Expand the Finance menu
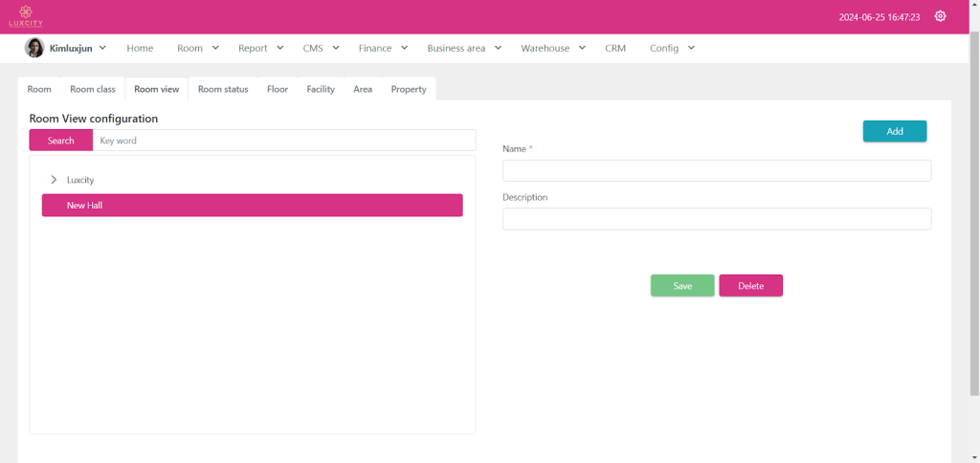The width and height of the screenshot is (980, 463). pos(383,48)
